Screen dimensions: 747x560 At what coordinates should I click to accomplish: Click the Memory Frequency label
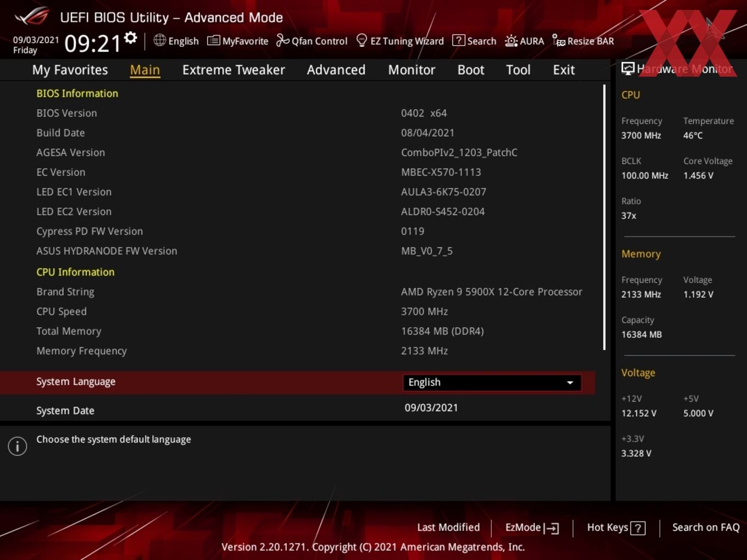tap(81, 351)
